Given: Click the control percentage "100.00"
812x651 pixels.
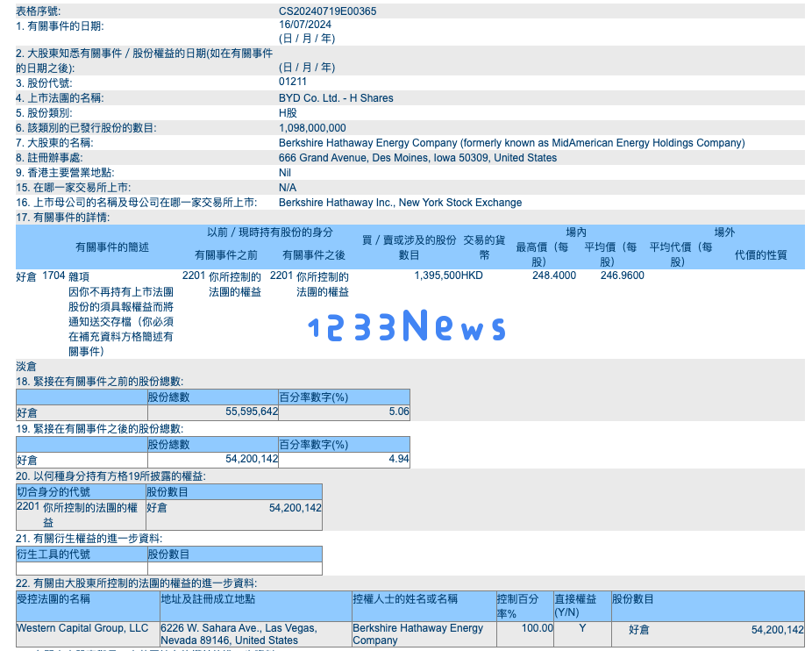Looking at the screenshot, I should pyautogui.click(x=537, y=628).
